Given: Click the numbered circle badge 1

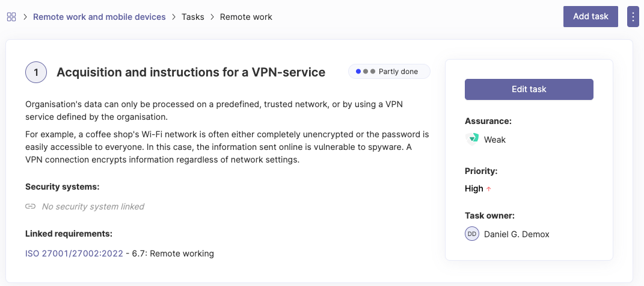Looking at the screenshot, I should coord(36,72).
